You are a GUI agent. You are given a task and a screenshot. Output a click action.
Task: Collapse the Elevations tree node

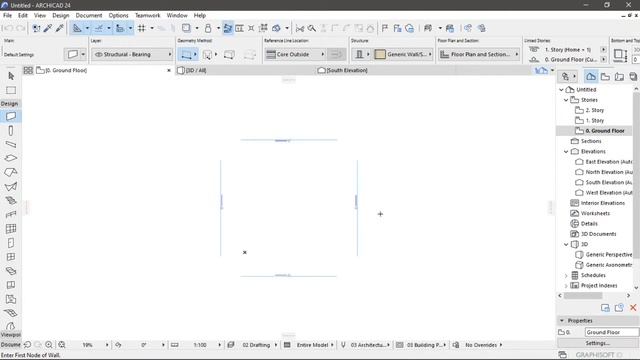pyautogui.click(x=566, y=151)
